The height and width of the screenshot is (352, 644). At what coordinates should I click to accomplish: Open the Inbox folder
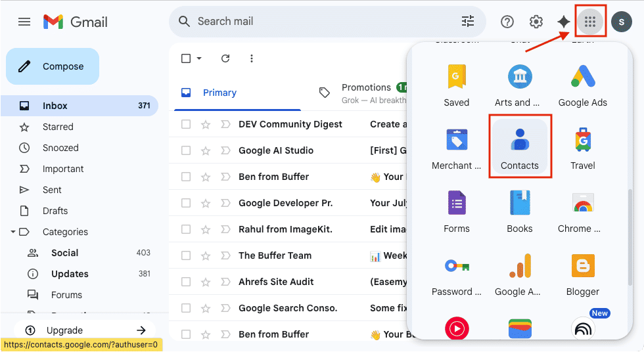(x=80, y=106)
